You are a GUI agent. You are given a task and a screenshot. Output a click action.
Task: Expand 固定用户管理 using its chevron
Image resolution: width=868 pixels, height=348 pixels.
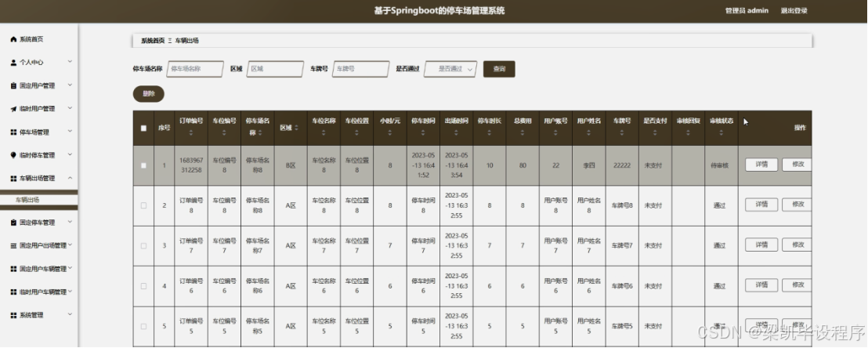click(70, 85)
